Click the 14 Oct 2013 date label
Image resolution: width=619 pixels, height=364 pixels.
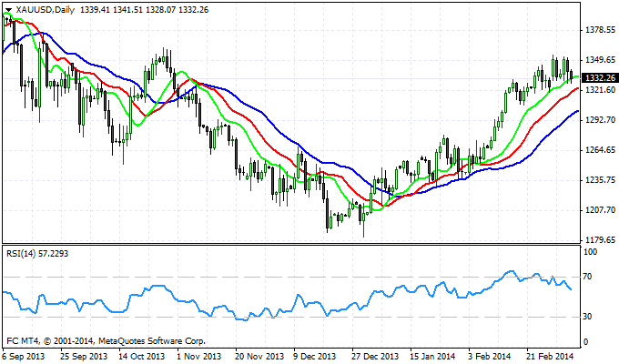(141, 356)
